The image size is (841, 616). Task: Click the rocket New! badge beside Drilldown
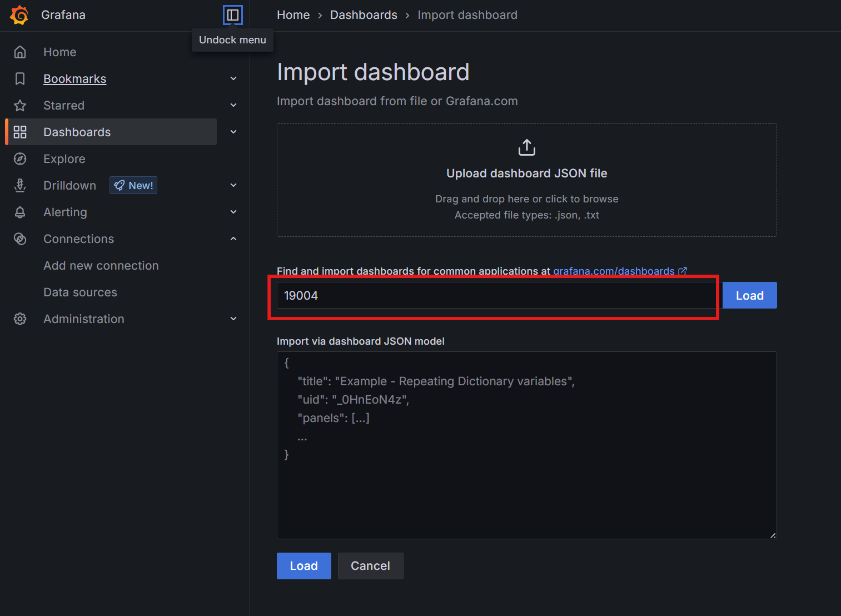tap(133, 186)
